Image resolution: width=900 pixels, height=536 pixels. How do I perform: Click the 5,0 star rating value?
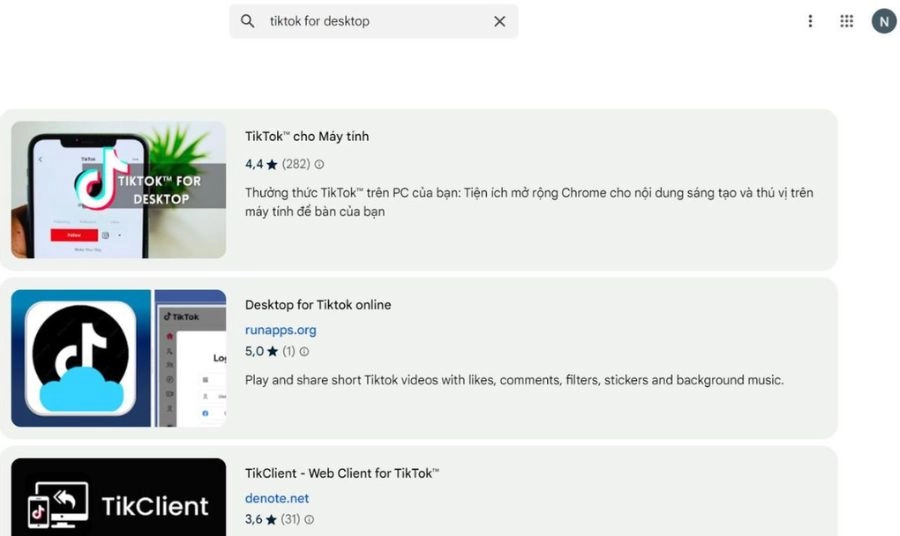pyautogui.click(x=254, y=351)
